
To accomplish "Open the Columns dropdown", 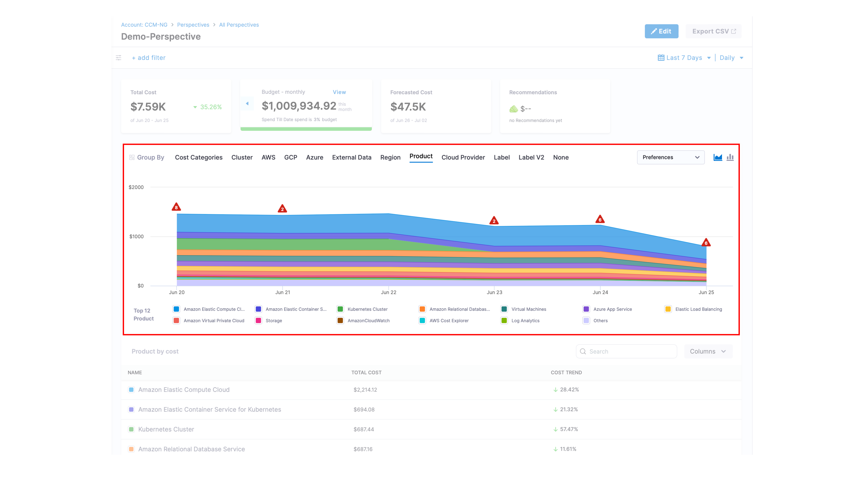I will point(708,351).
